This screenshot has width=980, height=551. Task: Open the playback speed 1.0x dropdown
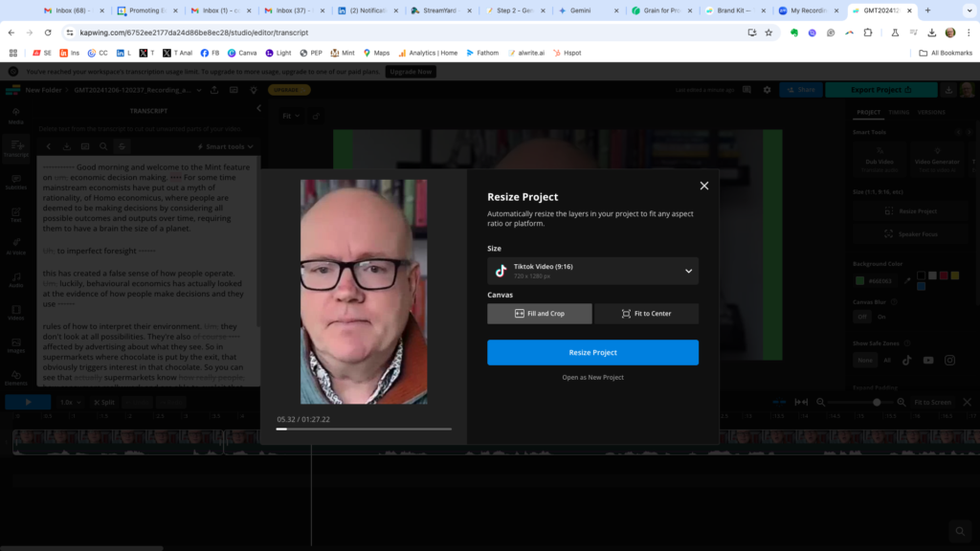click(x=70, y=403)
